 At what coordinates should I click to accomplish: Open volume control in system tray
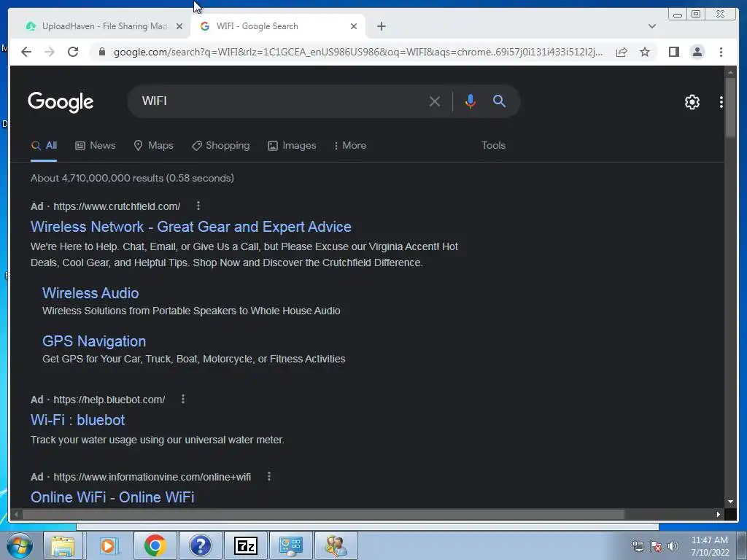pyautogui.click(x=673, y=546)
